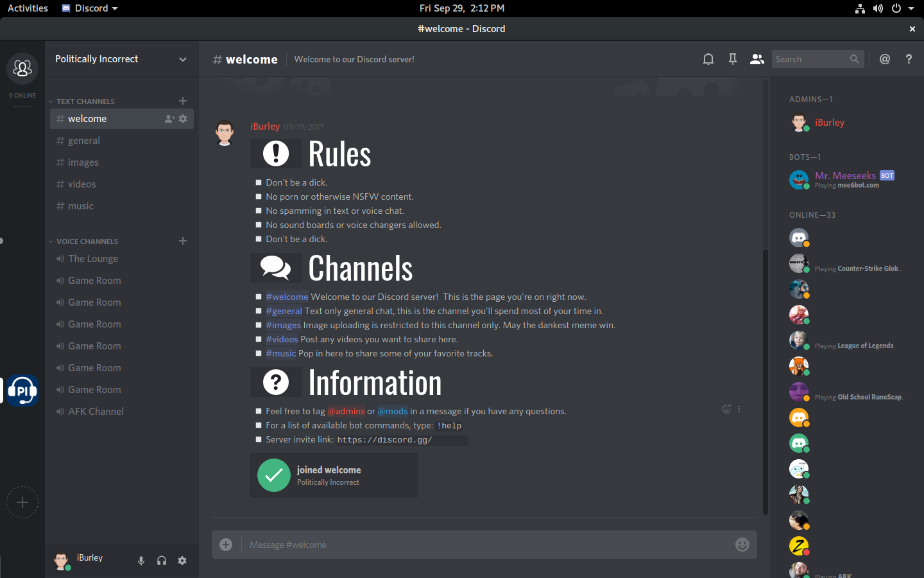Screen dimensions: 924x578
Task: Add a reaction to iBurley's message
Action: pyautogui.click(x=726, y=409)
